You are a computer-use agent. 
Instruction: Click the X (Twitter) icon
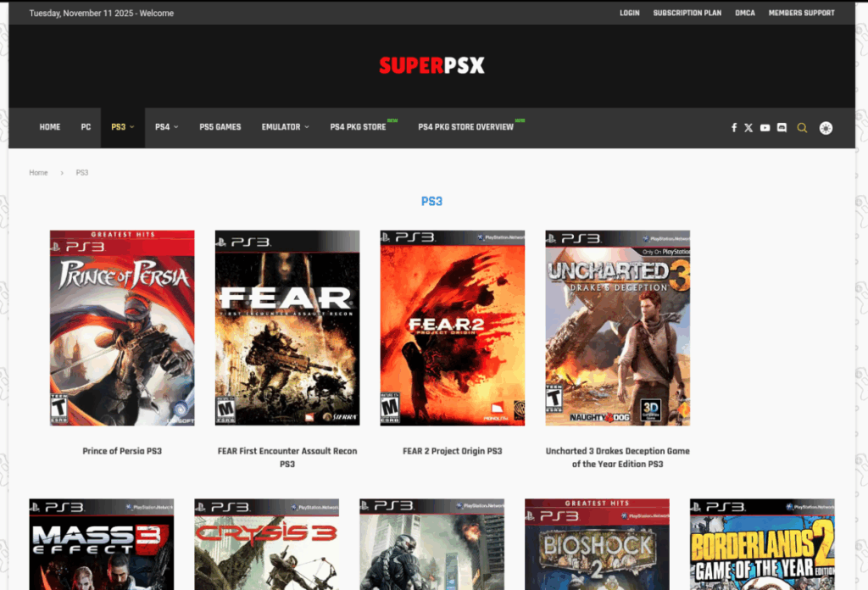point(748,127)
